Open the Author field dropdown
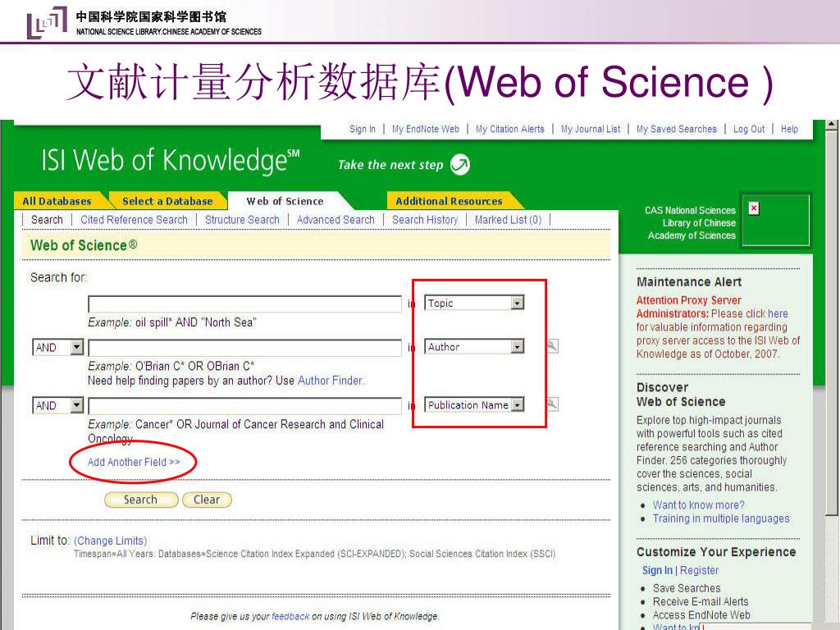 tap(517, 347)
